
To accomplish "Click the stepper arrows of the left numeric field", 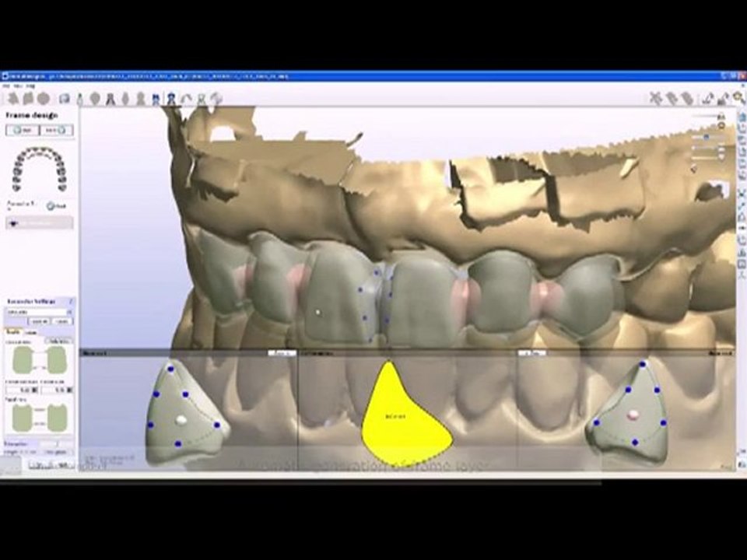I will 34,390.
